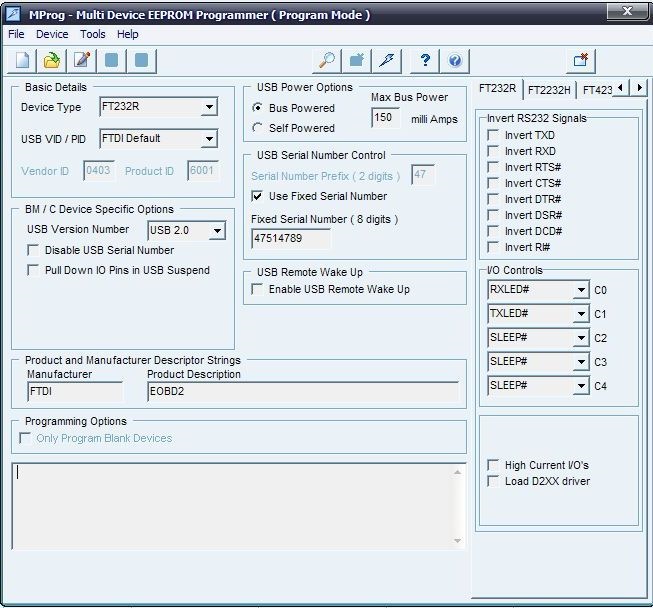653x608 pixels.
Task: Check the Invert DCD# box
Action: click(x=493, y=231)
